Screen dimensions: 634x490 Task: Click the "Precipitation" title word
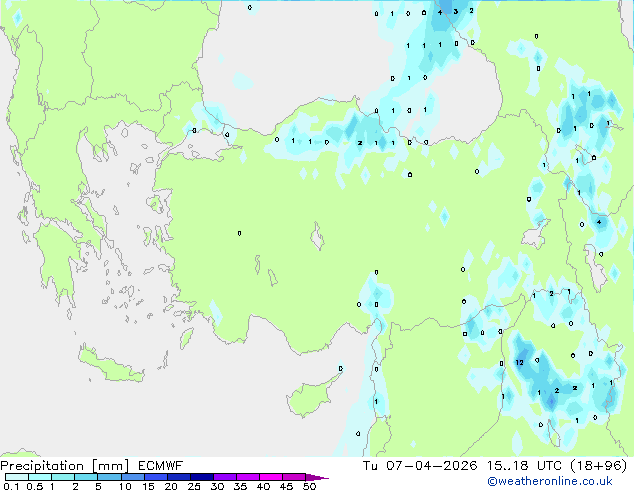tap(42, 466)
